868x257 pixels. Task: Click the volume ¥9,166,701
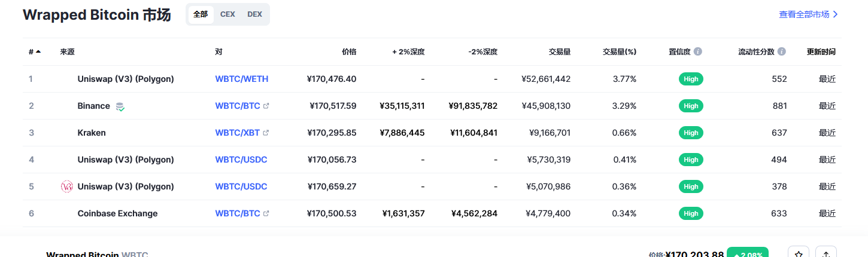pos(550,133)
